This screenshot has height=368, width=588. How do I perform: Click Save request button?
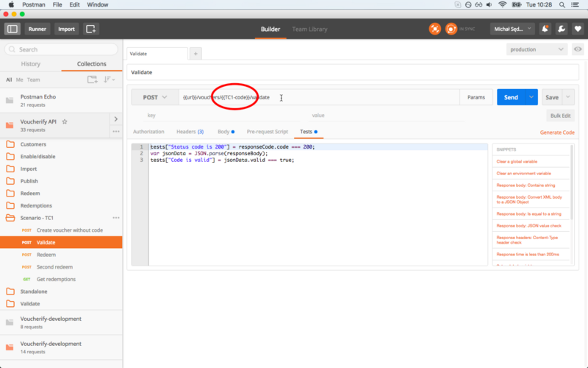click(552, 97)
